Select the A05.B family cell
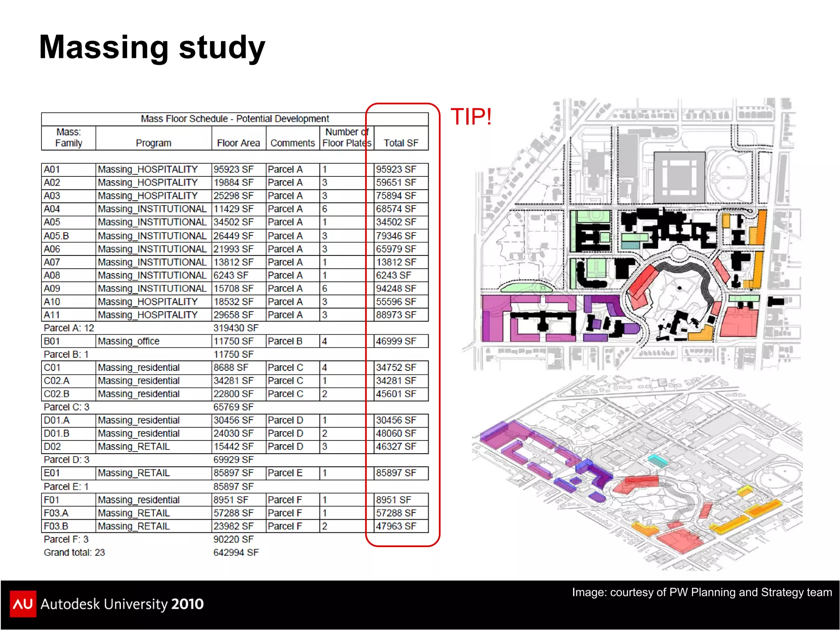Viewport: 840px width, 630px height. pos(68,236)
